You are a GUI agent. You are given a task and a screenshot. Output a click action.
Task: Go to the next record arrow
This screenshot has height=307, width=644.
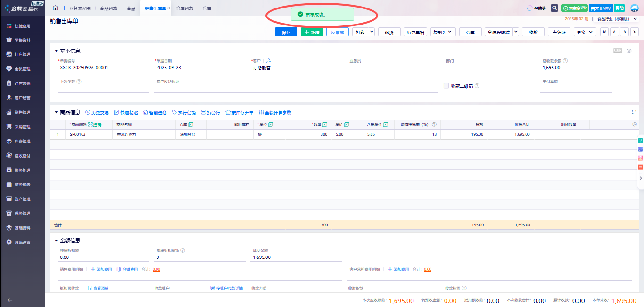pos(625,32)
